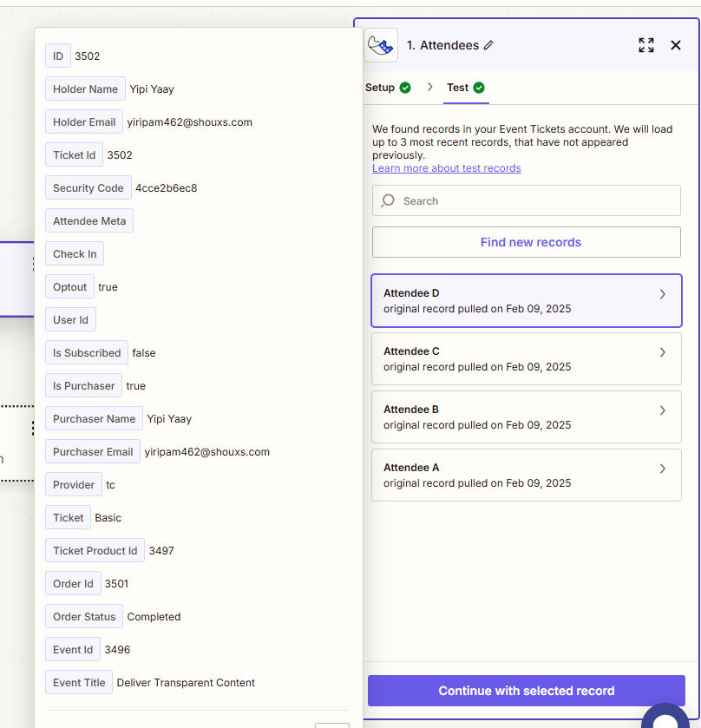
Task: Expand Attendee C record details chevron
Action: tap(663, 352)
